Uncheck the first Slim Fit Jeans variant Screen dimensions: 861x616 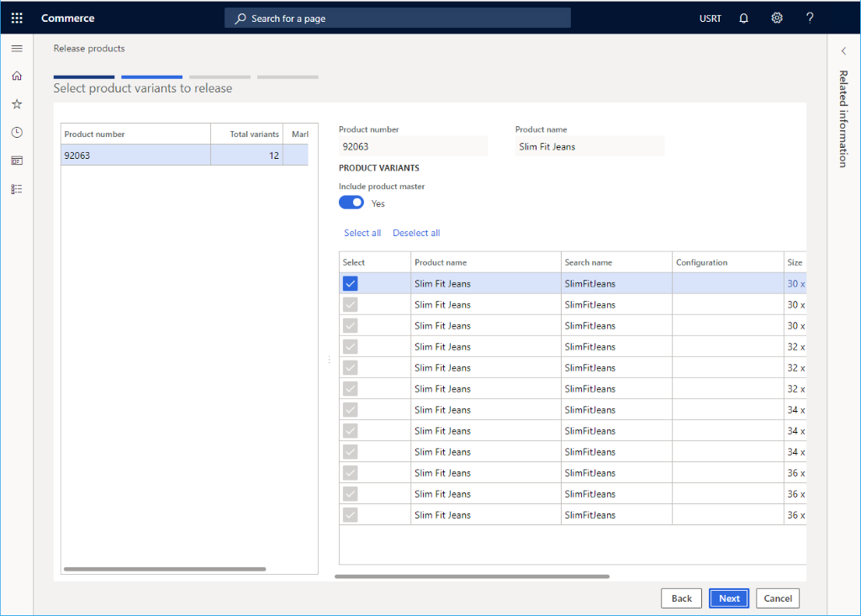pos(350,283)
